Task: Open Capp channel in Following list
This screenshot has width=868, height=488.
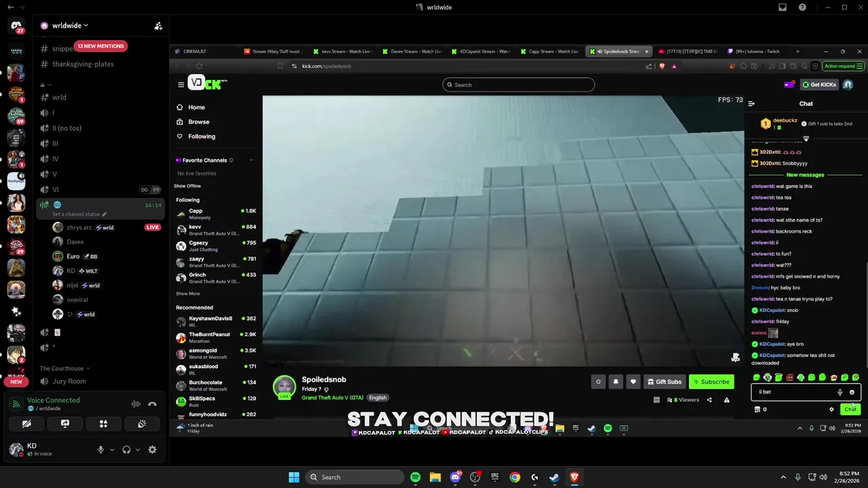Action: 216,214
